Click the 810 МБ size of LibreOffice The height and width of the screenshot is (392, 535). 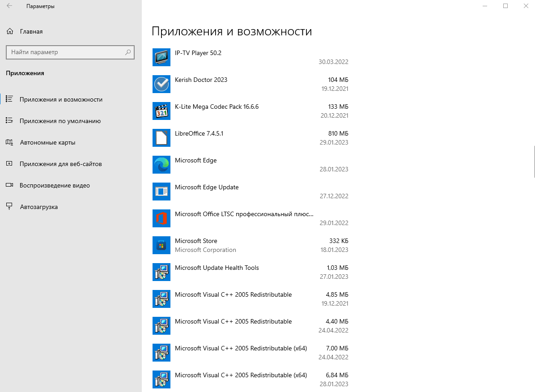click(338, 133)
